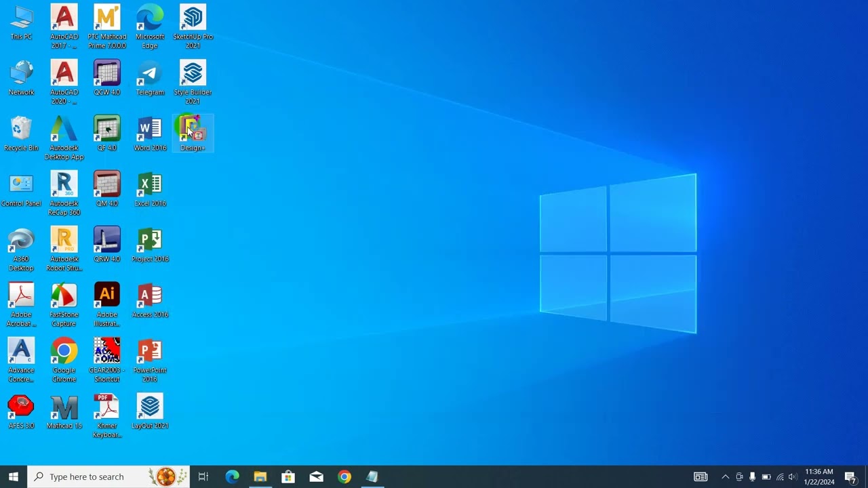
Task: Show hidden system tray icons
Action: coord(725,477)
